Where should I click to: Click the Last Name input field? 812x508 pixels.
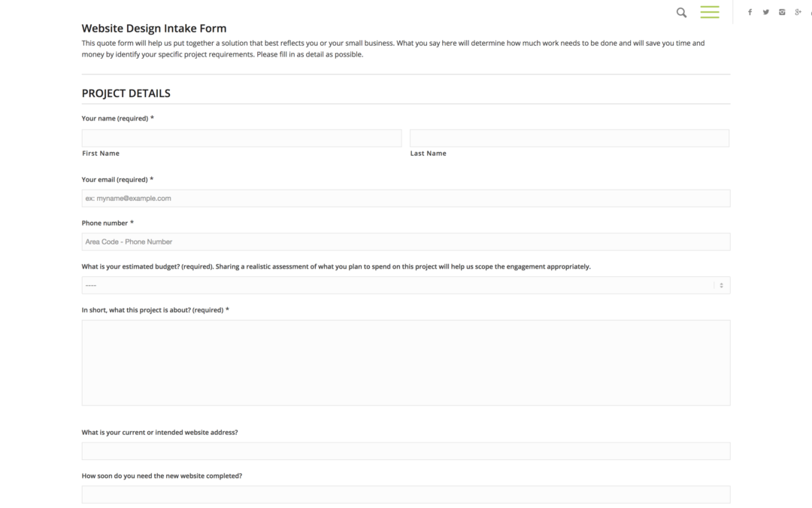pyautogui.click(x=569, y=138)
